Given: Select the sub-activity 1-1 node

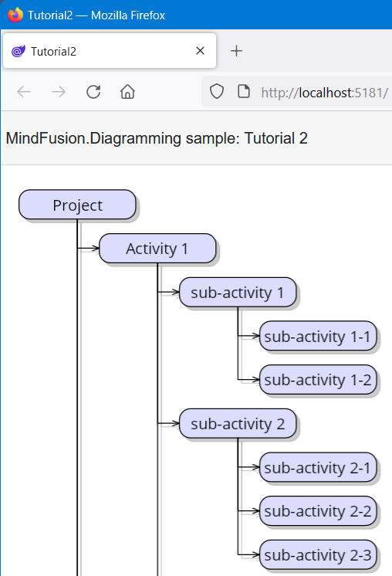Looking at the screenshot, I should pyautogui.click(x=318, y=336).
